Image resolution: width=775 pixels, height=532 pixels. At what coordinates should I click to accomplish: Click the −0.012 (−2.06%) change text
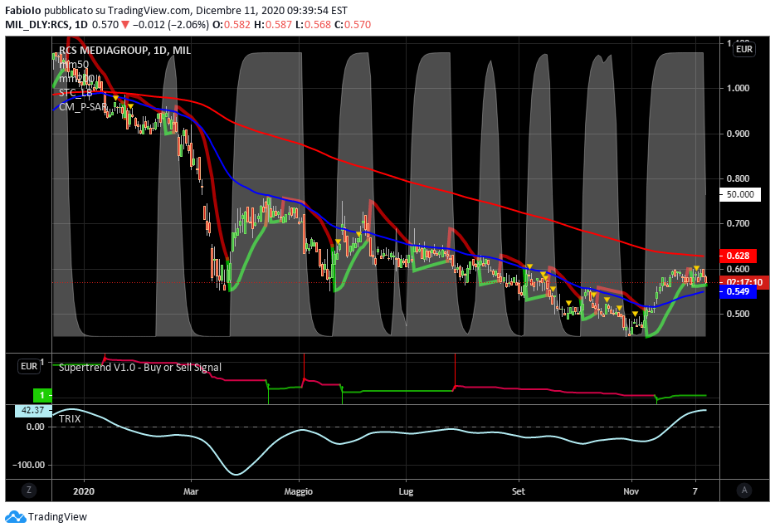(171, 25)
